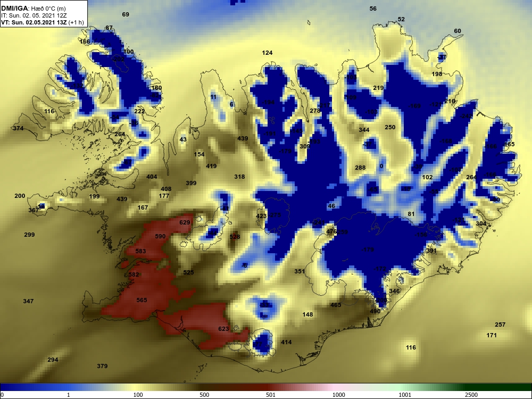Click the 1000 label on the colour scale
532x399 pixels.
pyautogui.click(x=338, y=395)
